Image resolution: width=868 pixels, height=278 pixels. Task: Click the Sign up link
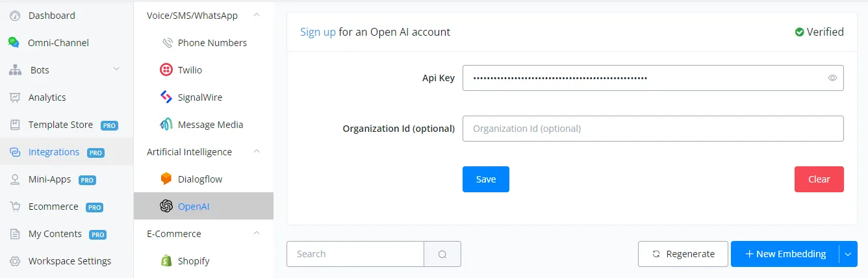pyautogui.click(x=318, y=32)
